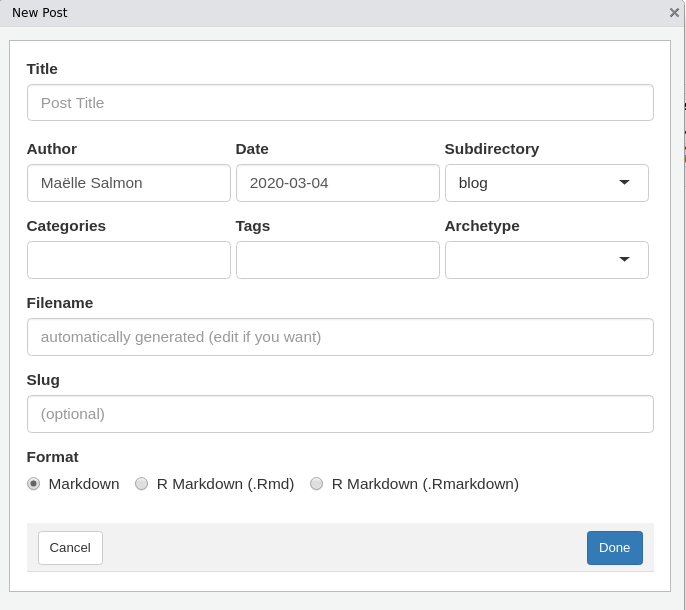Focus the Post Title input field
The width and height of the screenshot is (686, 610).
340,103
